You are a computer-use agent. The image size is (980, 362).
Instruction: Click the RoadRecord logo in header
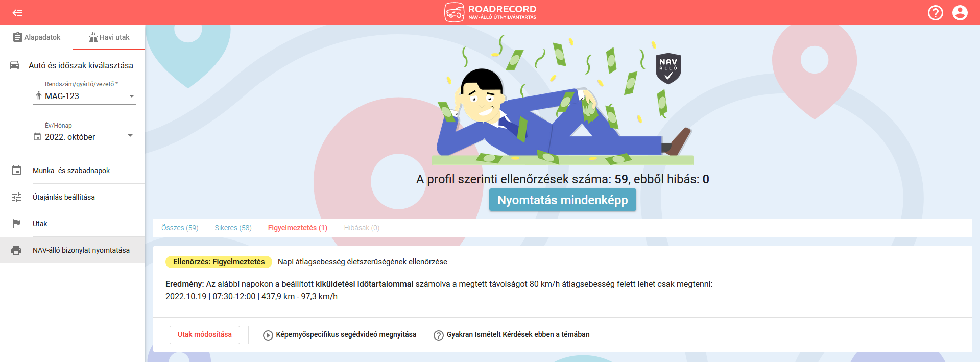click(x=490, y=12)
